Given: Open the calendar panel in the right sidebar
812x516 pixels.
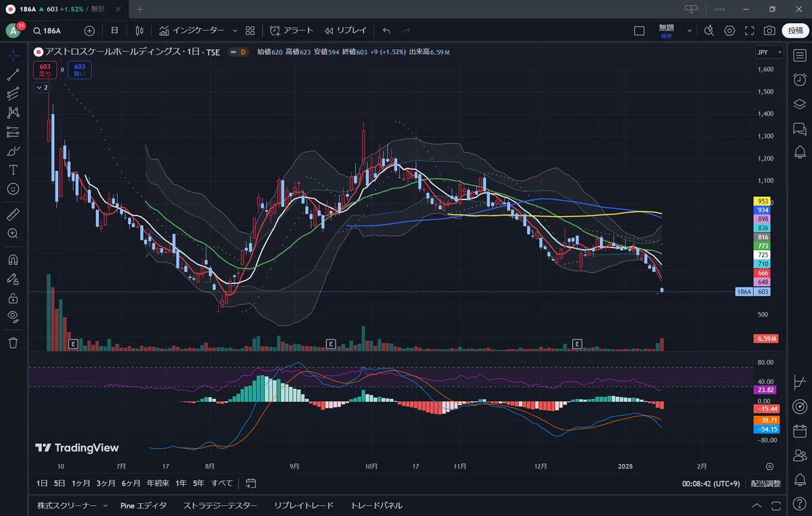Looking at the screenshot, I should (x=799, y=431).
